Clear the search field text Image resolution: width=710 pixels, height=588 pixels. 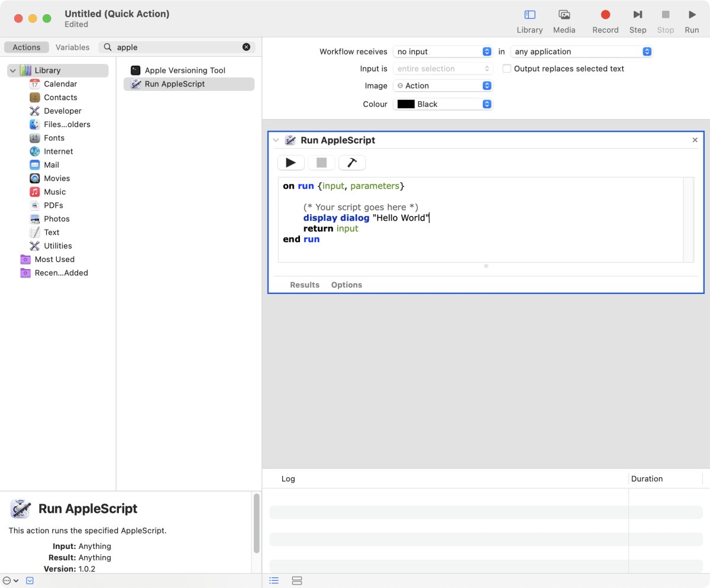(x=246, y=47)
